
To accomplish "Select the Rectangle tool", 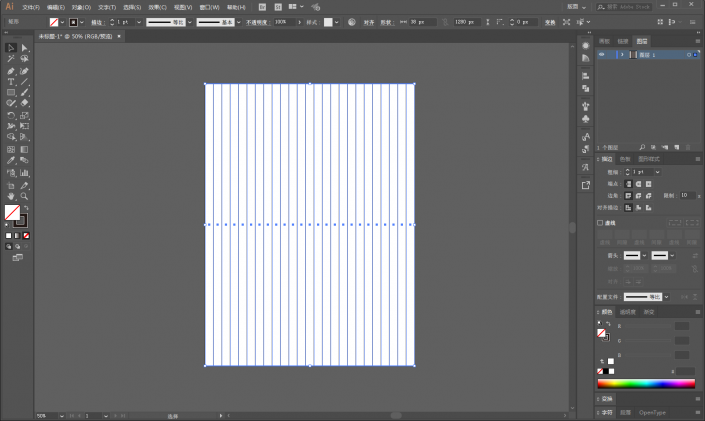I will pyautogui.click(x=11, y=93).
